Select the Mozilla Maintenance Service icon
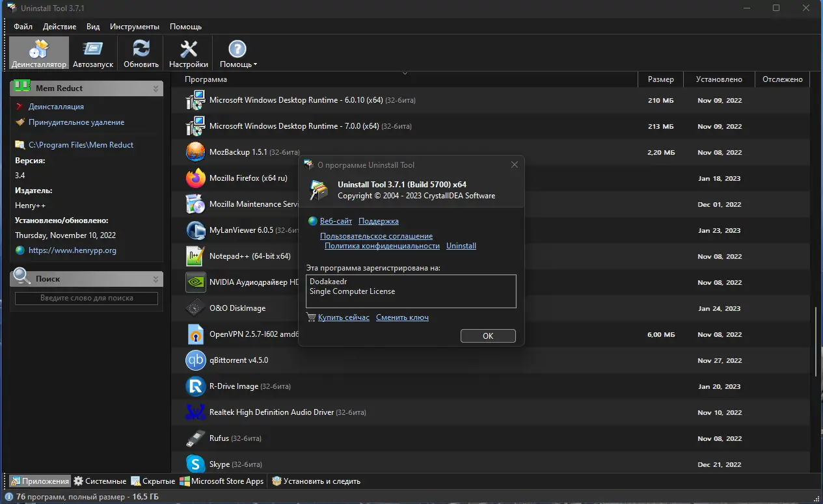The width and height of the screenshot is (823, 504). click(196, 204)
